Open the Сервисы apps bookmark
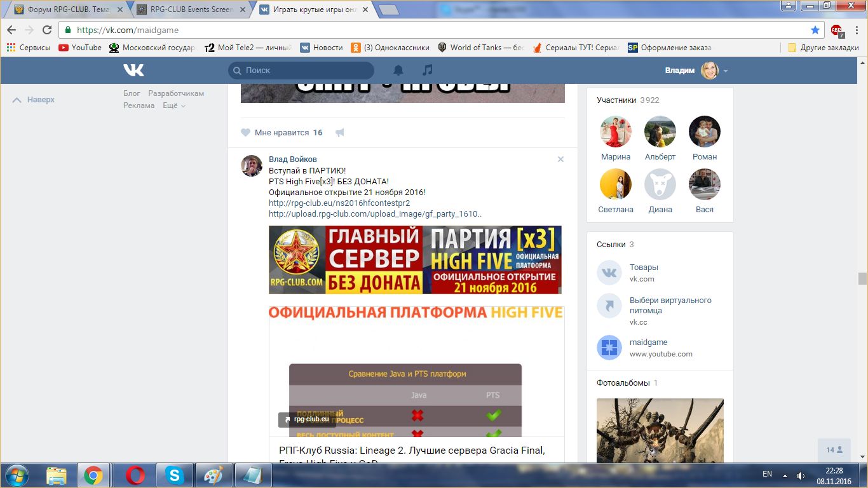868x488 pixels. [28, 48]
